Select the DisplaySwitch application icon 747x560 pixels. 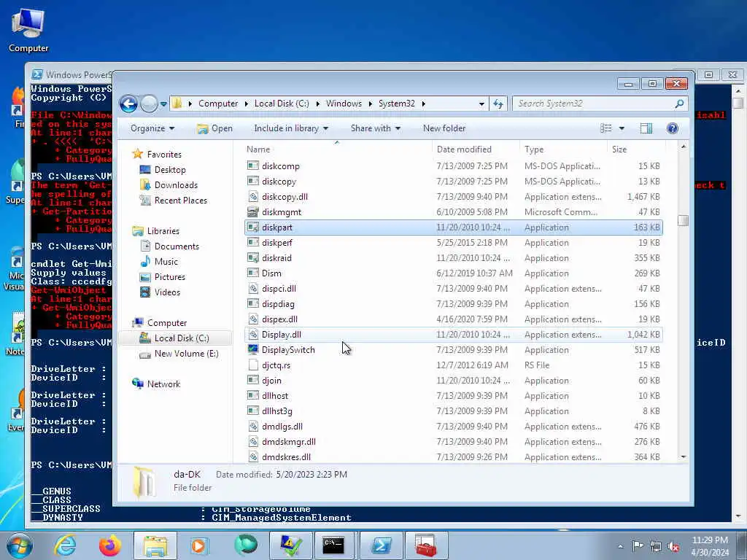(x=253, y=349)
